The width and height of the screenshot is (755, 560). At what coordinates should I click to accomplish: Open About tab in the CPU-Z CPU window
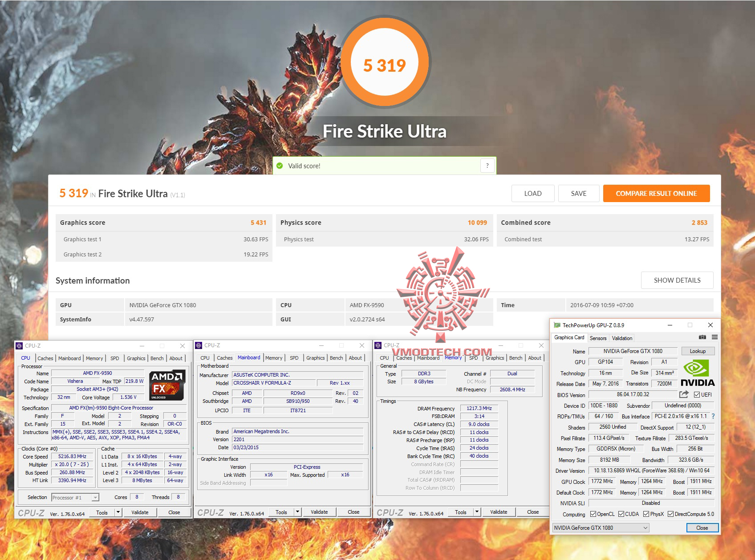[176, 358]
